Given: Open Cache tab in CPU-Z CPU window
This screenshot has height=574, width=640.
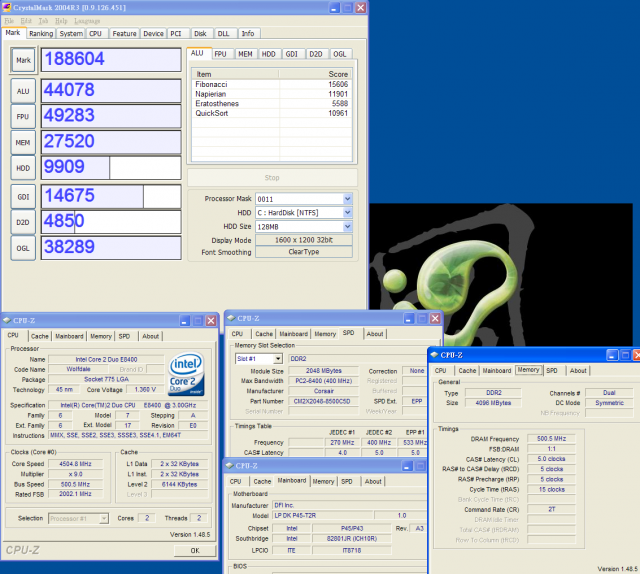Looking at the screenshot, I should click(40, 336).
